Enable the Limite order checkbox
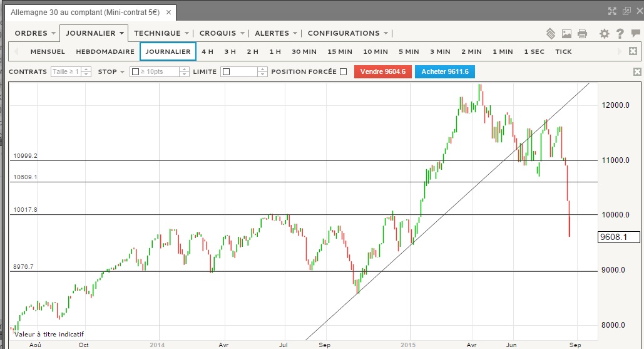This screenshot has height=349, width=644. (227, 71)
